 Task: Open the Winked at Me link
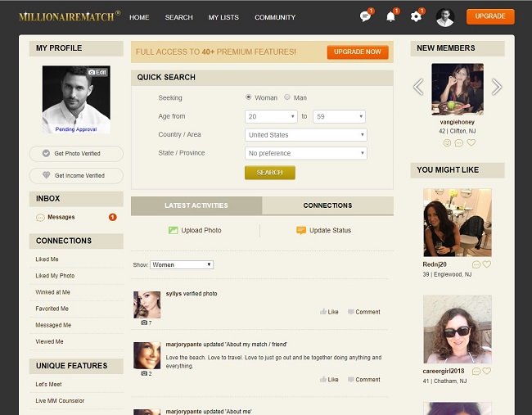[x=52, y=292]
